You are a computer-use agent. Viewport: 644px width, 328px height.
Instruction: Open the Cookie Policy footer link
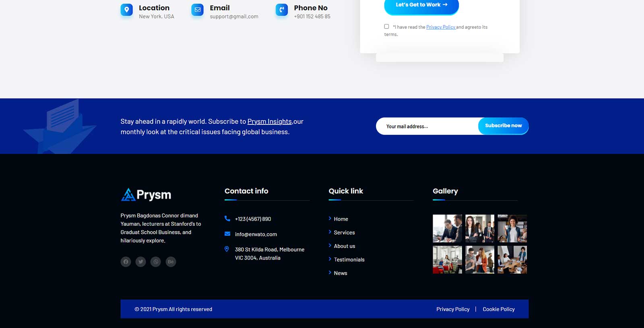[x=498, y=309]
